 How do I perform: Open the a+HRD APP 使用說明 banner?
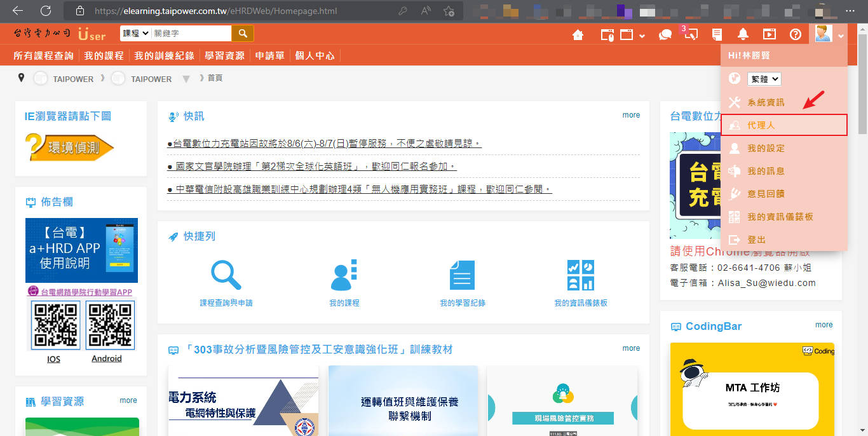click(81, 250)
